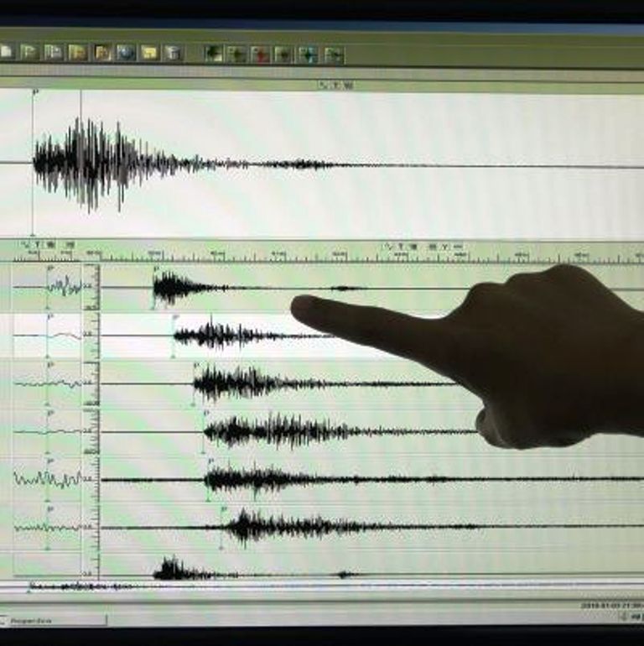
Task: Click the blue-green arrow icon in the toolbar
Action: tap(308, 55)
